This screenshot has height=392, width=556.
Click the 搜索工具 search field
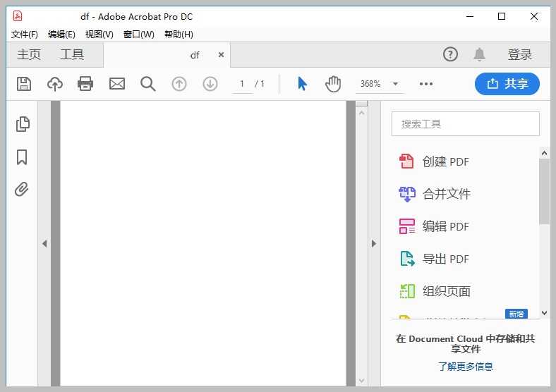pos(466,124)
